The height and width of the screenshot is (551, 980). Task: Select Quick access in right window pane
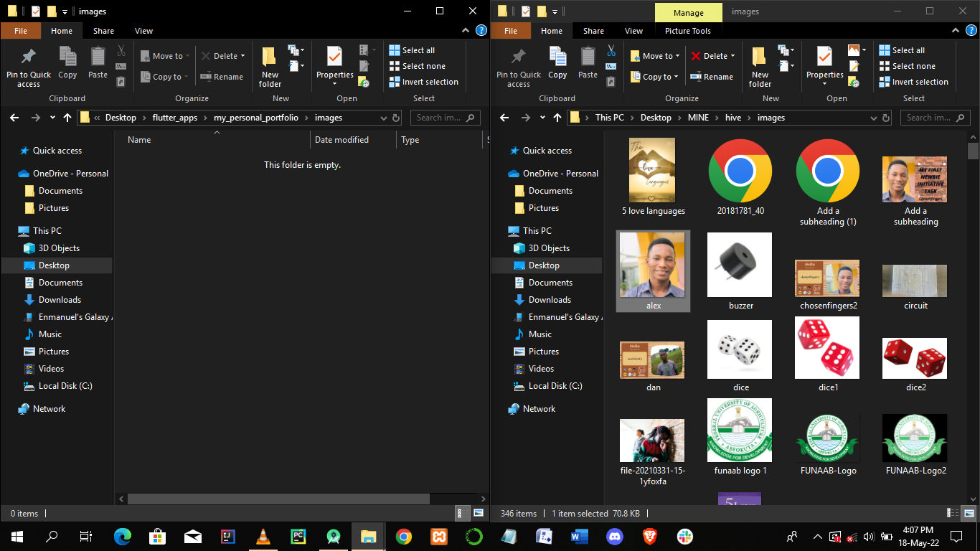point(547,151)
